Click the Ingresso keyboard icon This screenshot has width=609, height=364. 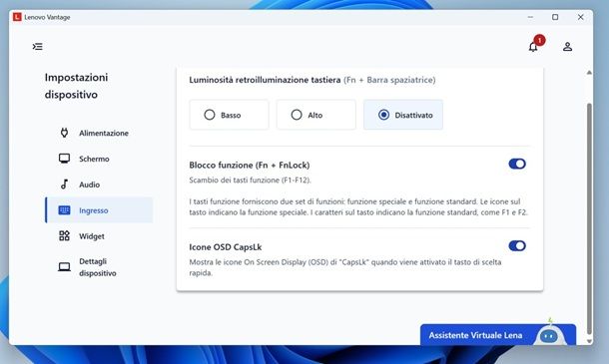point(65,210)
